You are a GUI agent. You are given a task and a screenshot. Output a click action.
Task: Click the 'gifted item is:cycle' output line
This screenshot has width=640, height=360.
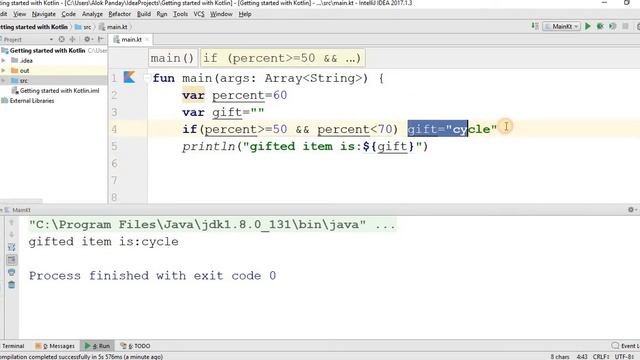[103, 242]
